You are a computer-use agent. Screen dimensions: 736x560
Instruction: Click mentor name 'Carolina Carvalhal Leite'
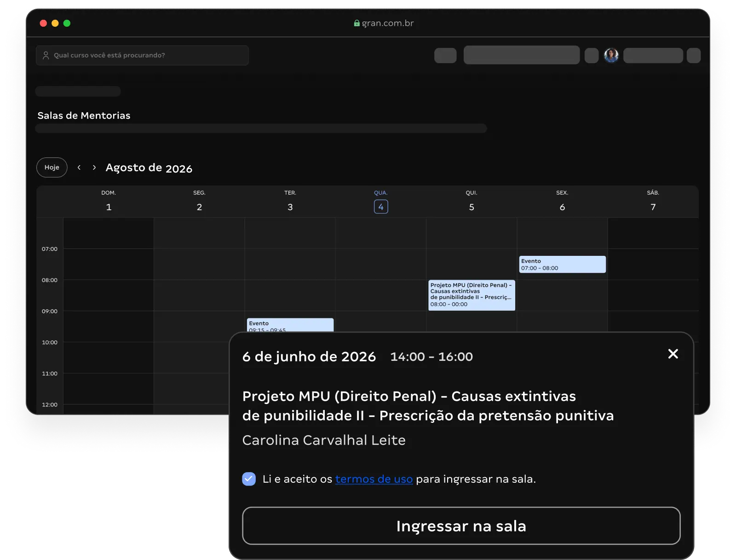(324, 440)
